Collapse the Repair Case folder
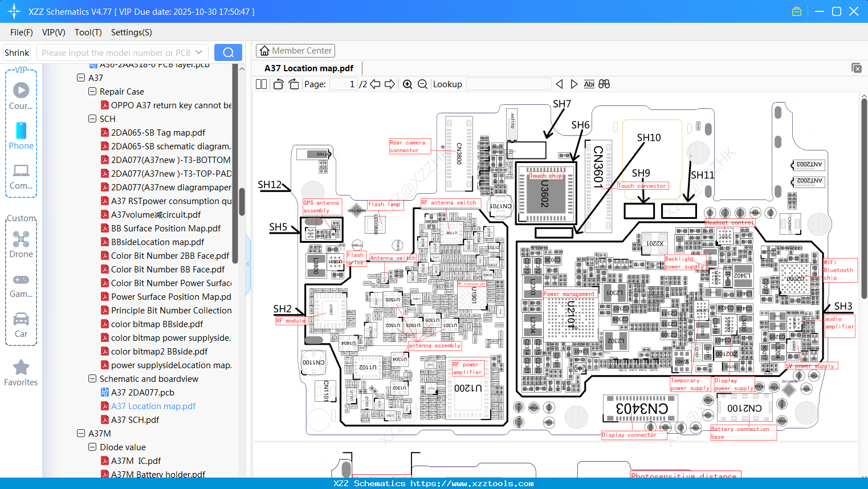Screen dimensions: 868x489 click(x=92, y=91)
